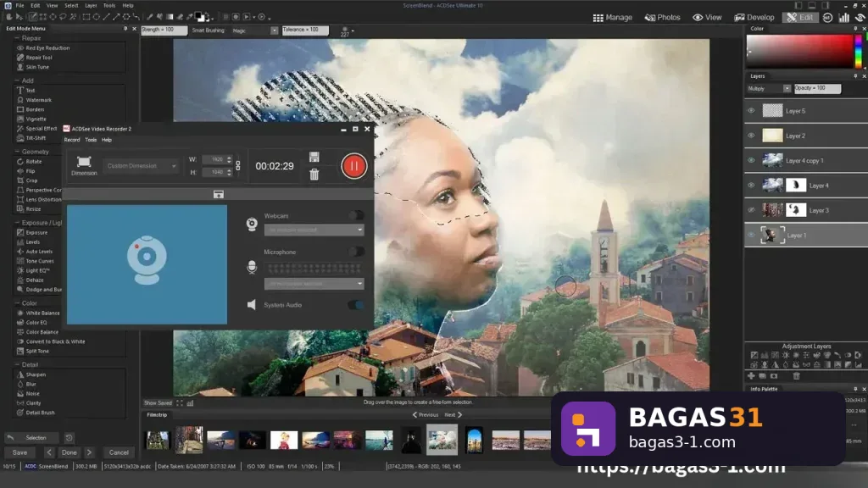Open the Smart Brushing Magic dropdown

click(255, 30)
